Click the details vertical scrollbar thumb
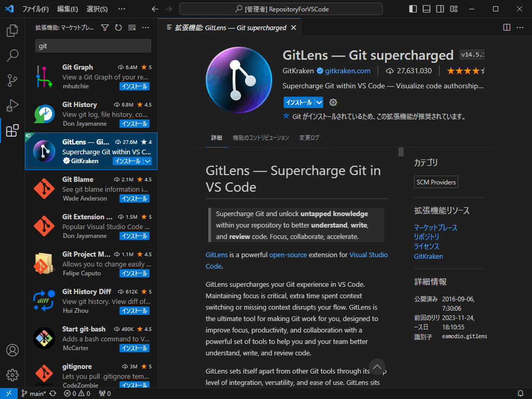This screenshot has height=399, width=532. [401, 152]
